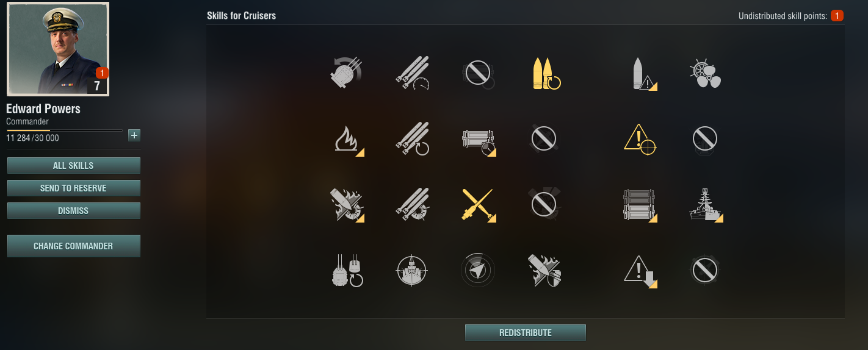The image size is (868, 350).
Task: Click the plus button beside commander XP
Action: [134, 135]
